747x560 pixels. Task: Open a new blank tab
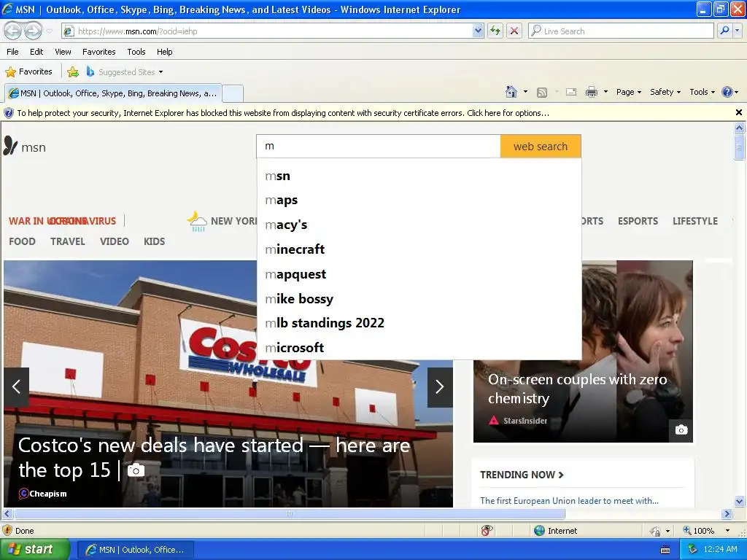click(233, 93)
